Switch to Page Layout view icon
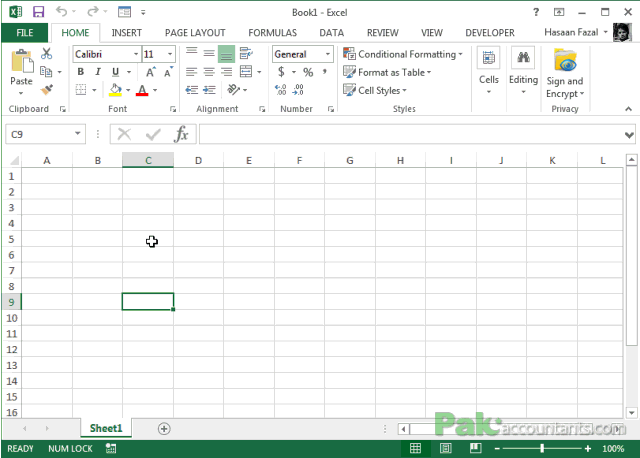 (445, 449)
